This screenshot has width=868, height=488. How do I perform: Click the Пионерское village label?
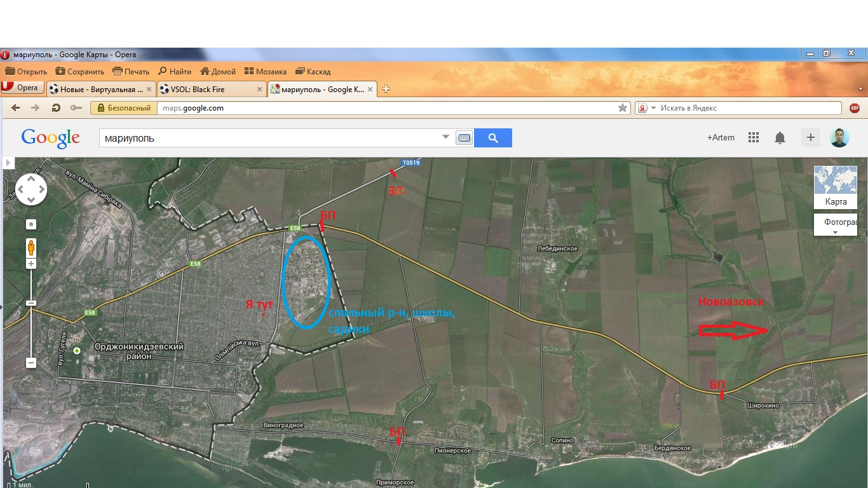coord(452,451)
